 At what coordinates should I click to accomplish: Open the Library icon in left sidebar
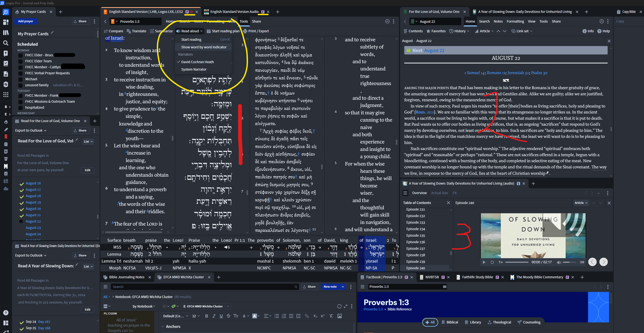coord(6,32)
